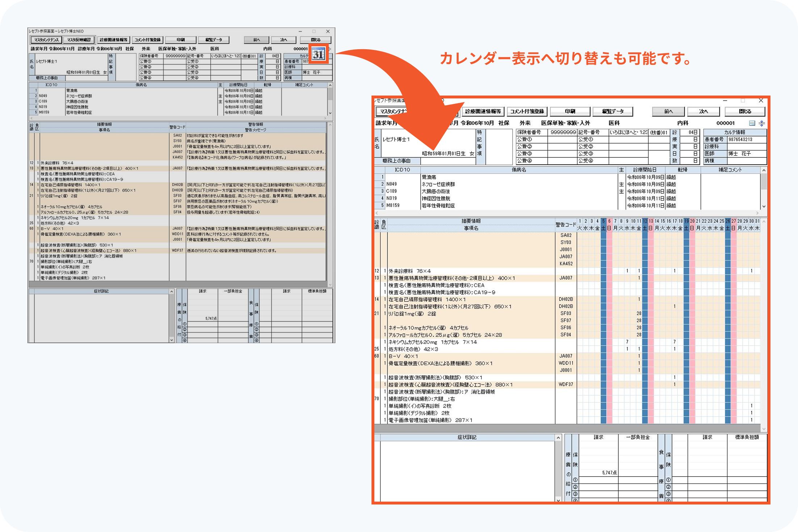Click warning code SA02 in left window

pos(177,135)
